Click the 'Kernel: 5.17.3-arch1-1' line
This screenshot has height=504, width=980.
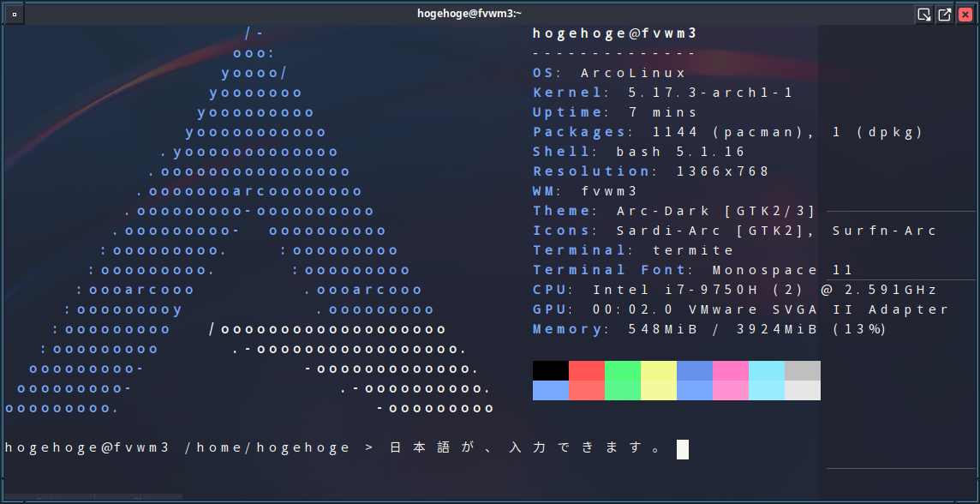pyautogui.click(x=662, y=93)
